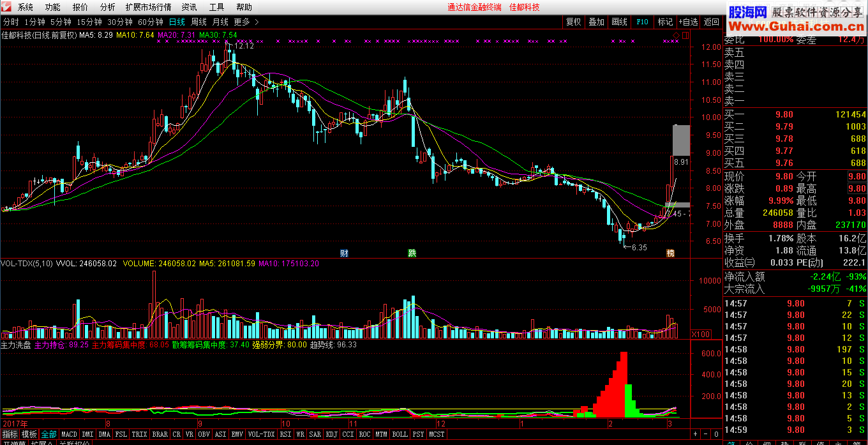
Task: Click the 榜 marker on chart
Action: [671, 253]
